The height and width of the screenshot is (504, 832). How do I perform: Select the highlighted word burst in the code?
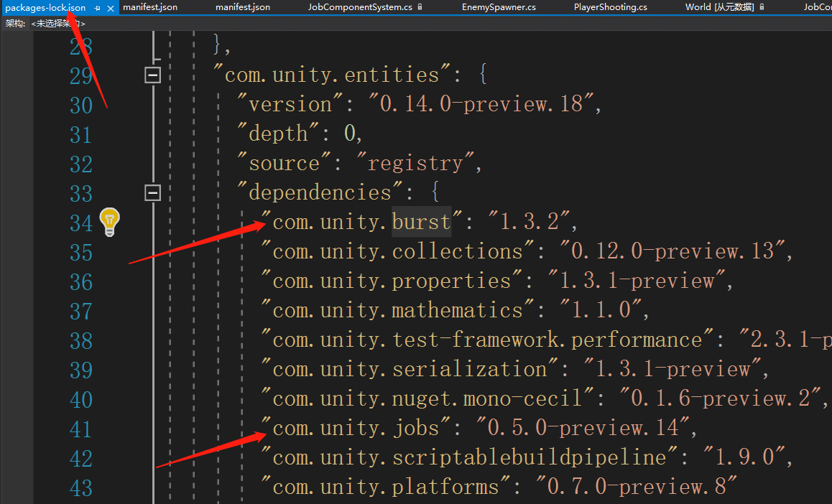click(420, 221)
